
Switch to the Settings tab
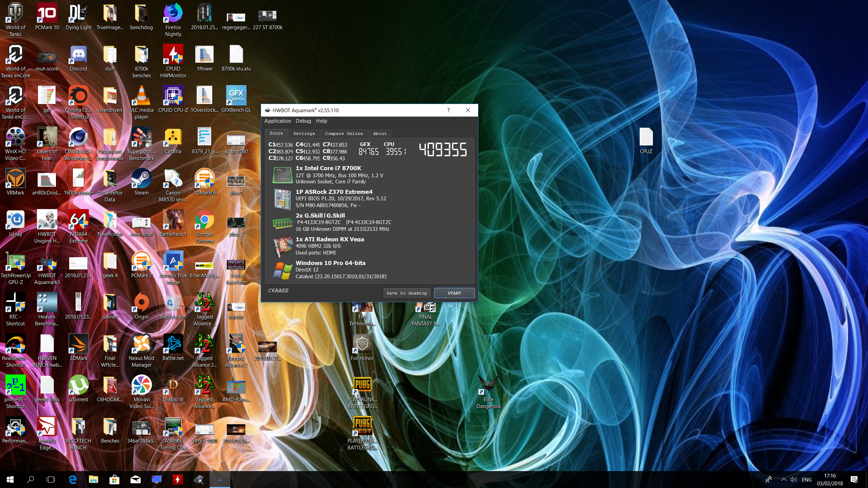[x=304, y=134]
